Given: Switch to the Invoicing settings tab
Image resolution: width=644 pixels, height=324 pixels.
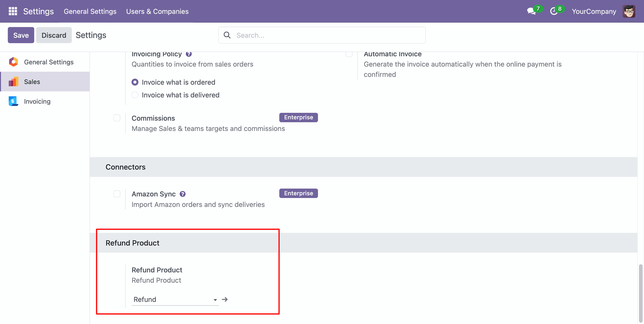Looking at the screenshot, I should (37, 102).
